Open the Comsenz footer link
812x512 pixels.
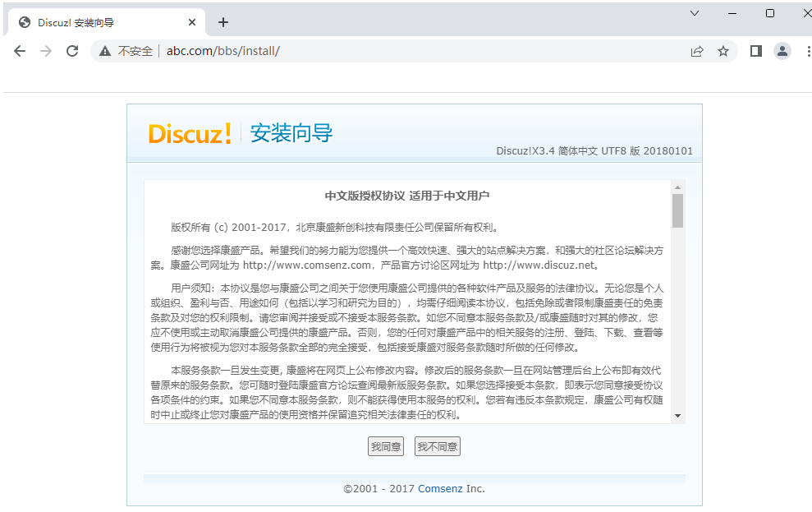(440, 489)
